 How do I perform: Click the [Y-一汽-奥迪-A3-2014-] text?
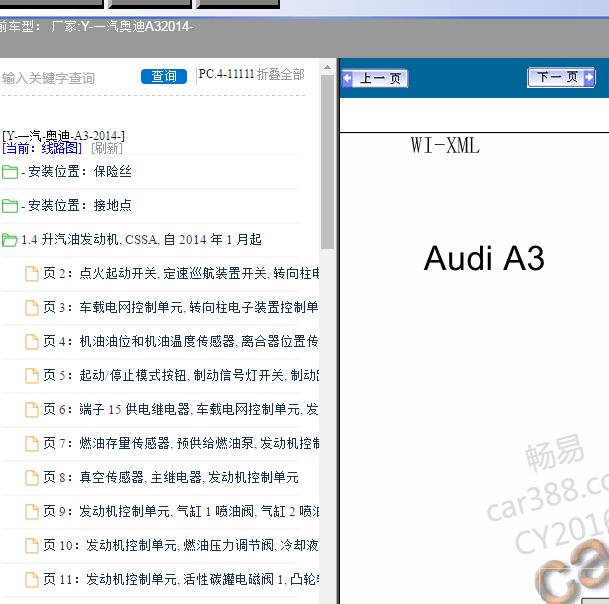coord(64,136)
